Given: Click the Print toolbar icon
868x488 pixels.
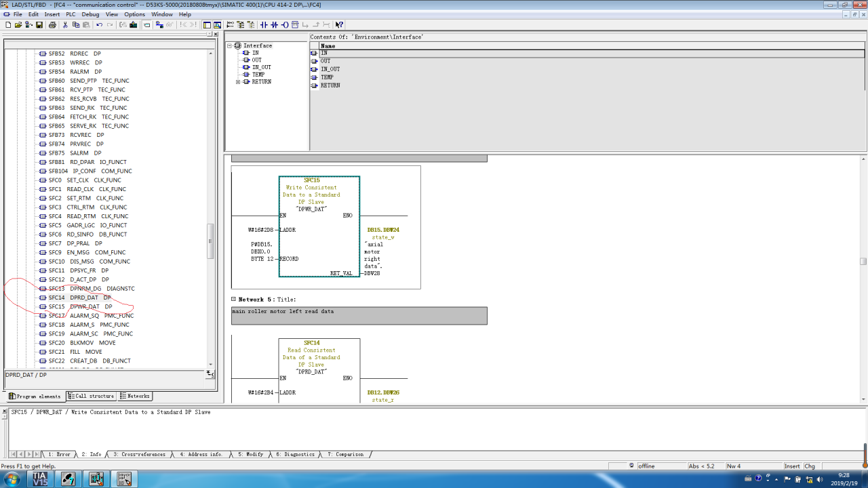Looking at the screenshot, I should [x=52, y=24].
